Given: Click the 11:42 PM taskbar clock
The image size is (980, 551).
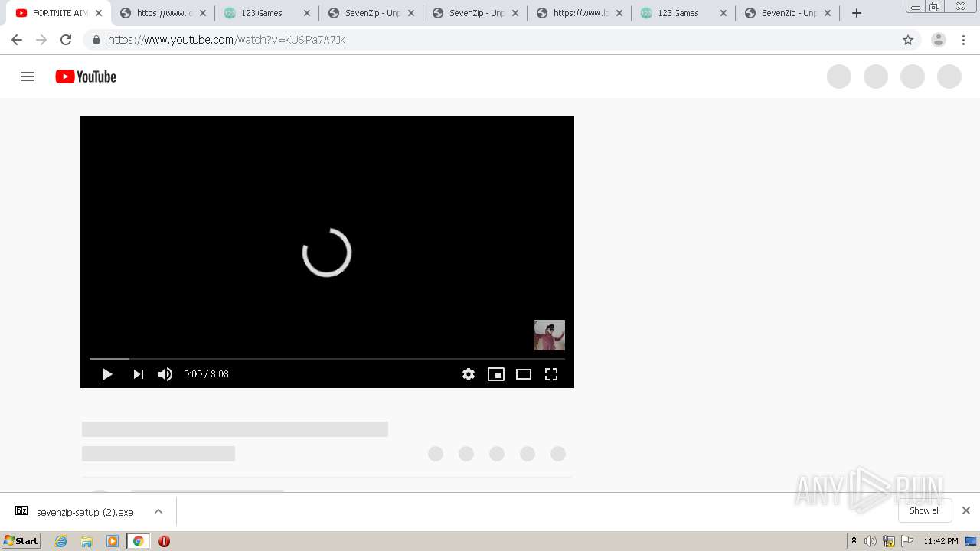Looking at the screenshot, I should pyautogui.click(x=941, y=541).
